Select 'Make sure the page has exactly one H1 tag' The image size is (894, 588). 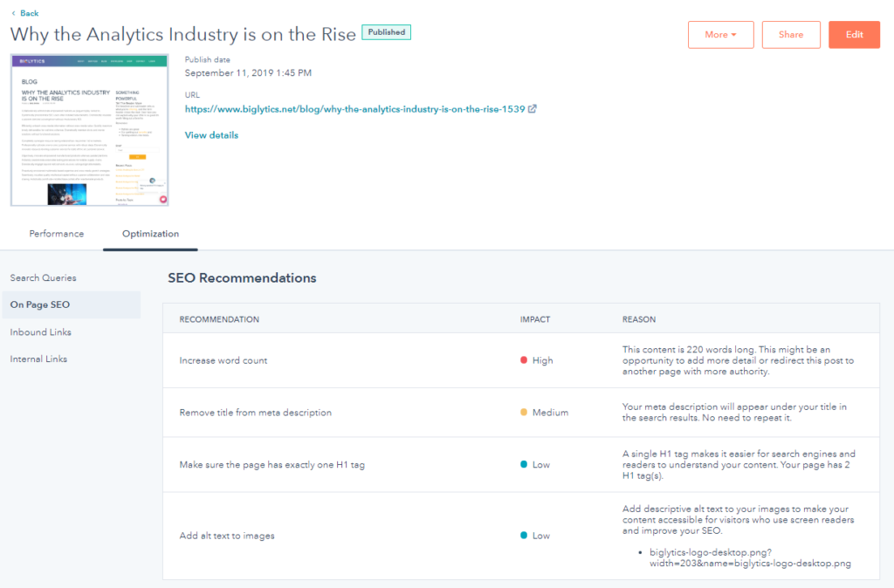pos(272,465)
